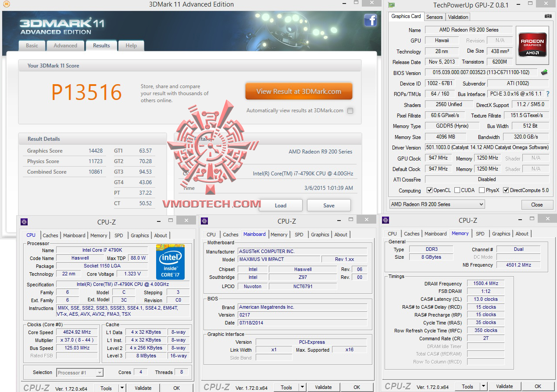Image resolution: width=557 pixels, height=392 pixels.
Task: Click Validate in the CPU-Z Memory window
Action: click(x=504, y=387)
